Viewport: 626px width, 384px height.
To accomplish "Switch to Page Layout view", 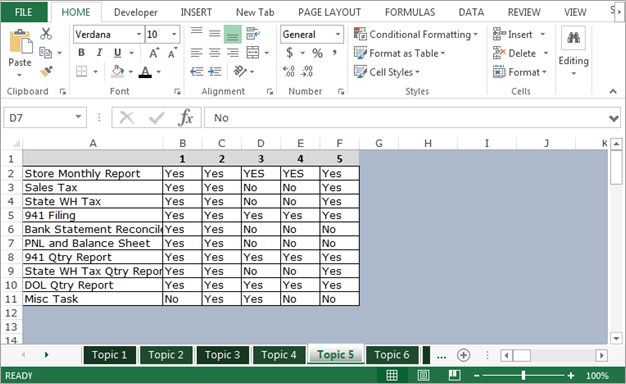I will pyautogui.click(x=423, y=375).
